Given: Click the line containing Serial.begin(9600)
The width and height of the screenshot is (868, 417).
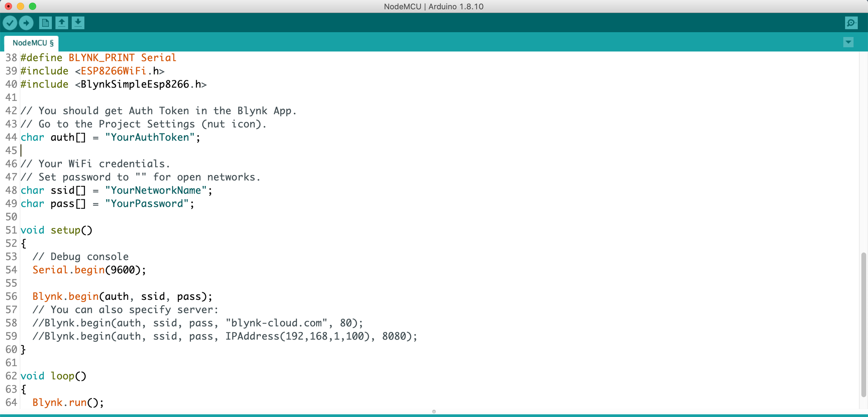Looking at the screenshot, I should click(x=89, y=269).
